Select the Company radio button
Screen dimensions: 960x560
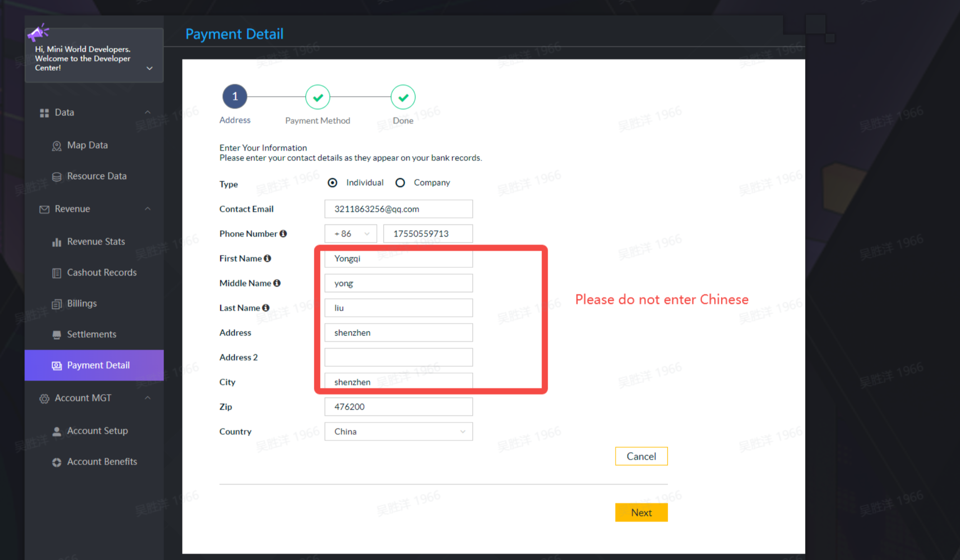click(400, 183)
